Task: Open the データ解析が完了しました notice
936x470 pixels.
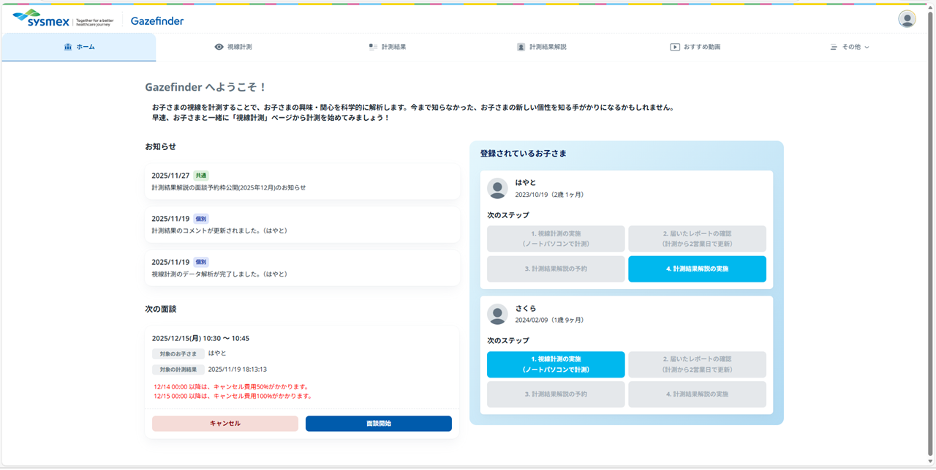Action: [x=302, y=268]
